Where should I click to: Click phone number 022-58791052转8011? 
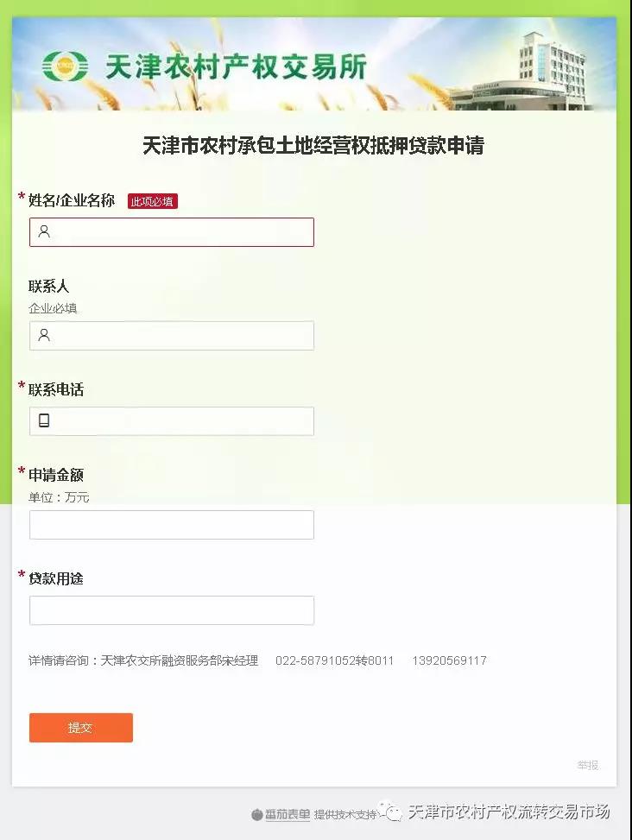[x=335, y=660]
